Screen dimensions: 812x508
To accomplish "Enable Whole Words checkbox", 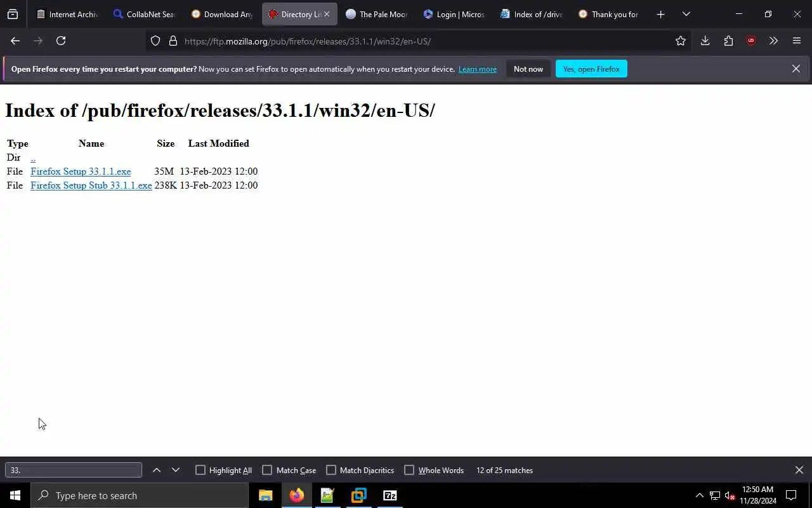I will click(x=409, y=470).
